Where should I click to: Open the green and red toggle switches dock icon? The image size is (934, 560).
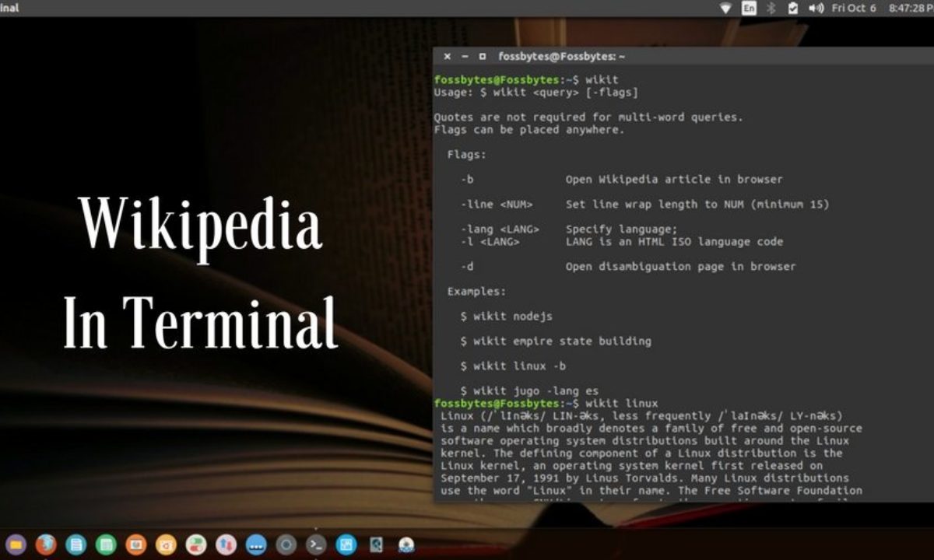[x=196, y=544]
